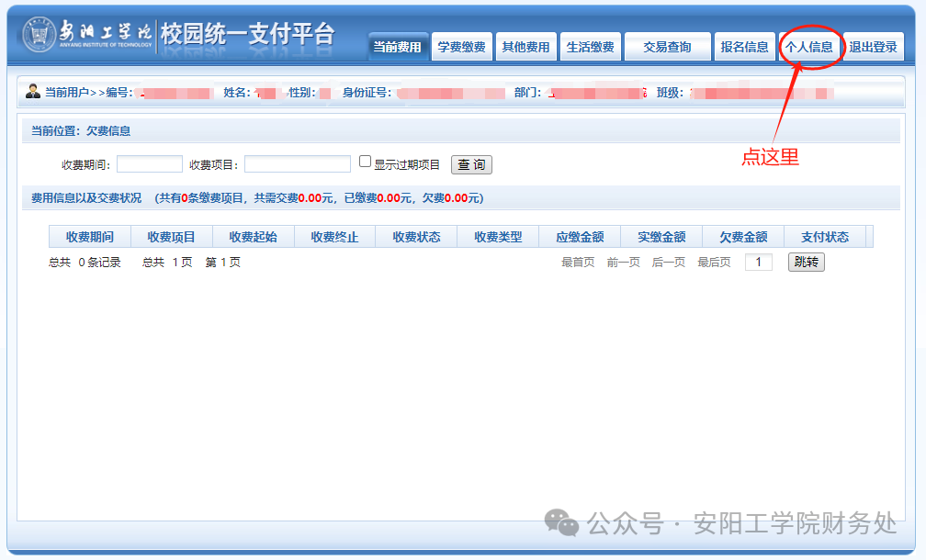Click 退出登录 to log out
The width and height of the screenshot is (926, 560).
click(x=873, y=48)
